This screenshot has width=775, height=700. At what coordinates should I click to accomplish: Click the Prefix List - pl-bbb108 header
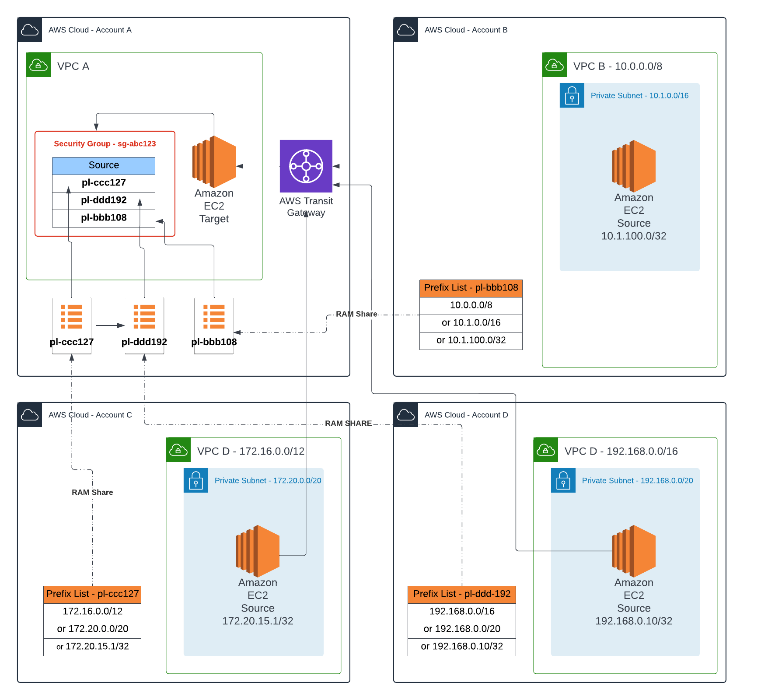pyautogui.click(x=471, y=288)
